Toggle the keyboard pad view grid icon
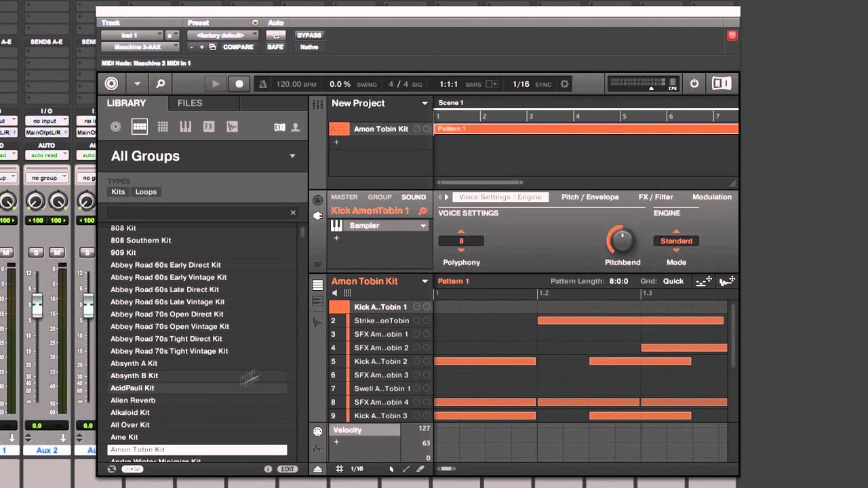 (347, 293)
